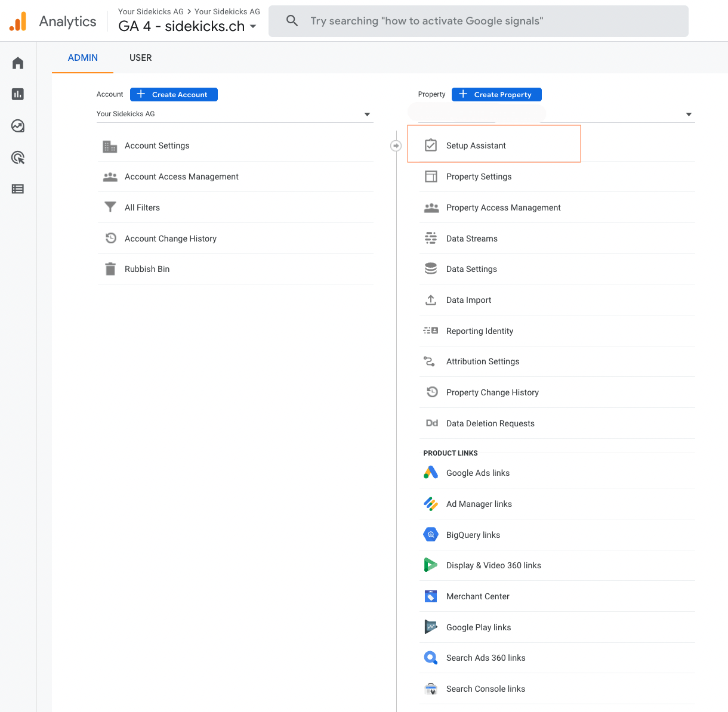Viewport: 728px width, 712px height.
Task: Click the Account Settings building icon
Action: [x=110, y=146]
